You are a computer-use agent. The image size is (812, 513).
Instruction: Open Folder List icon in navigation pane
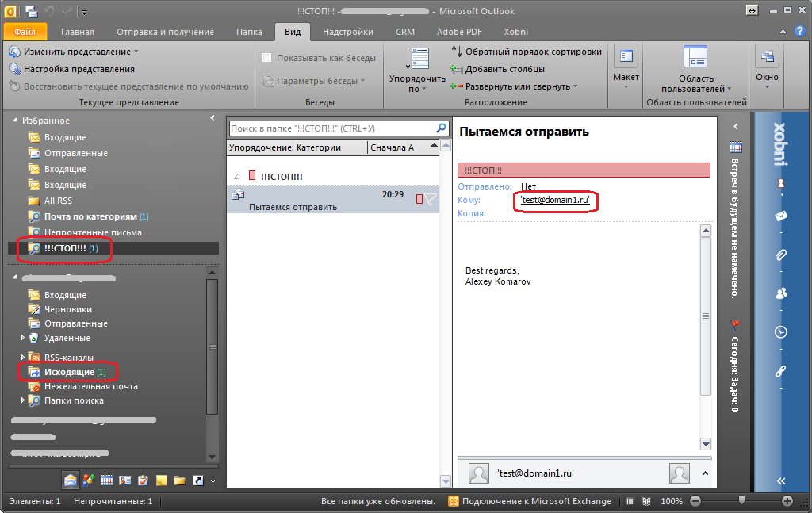pos(179,480)
